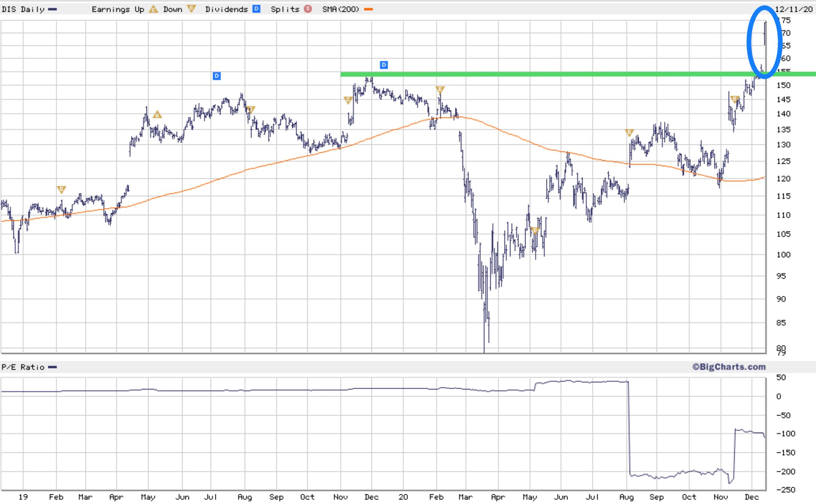The width and height of the screenshot is (816, 504).
Task: Click the 12/11/20 date label
Action: (793, 9)
